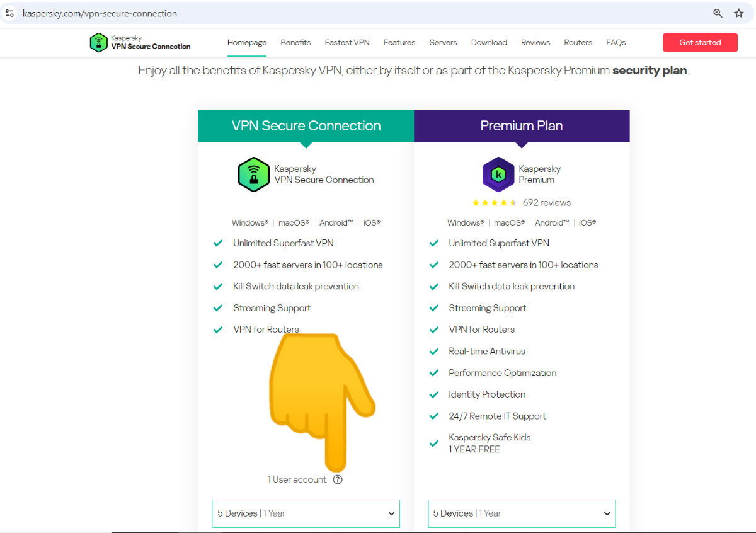Click Identity Protection feature text
The height and width of the screenshot is (533, 756).
pyautogui.click(x=487, y=394)
